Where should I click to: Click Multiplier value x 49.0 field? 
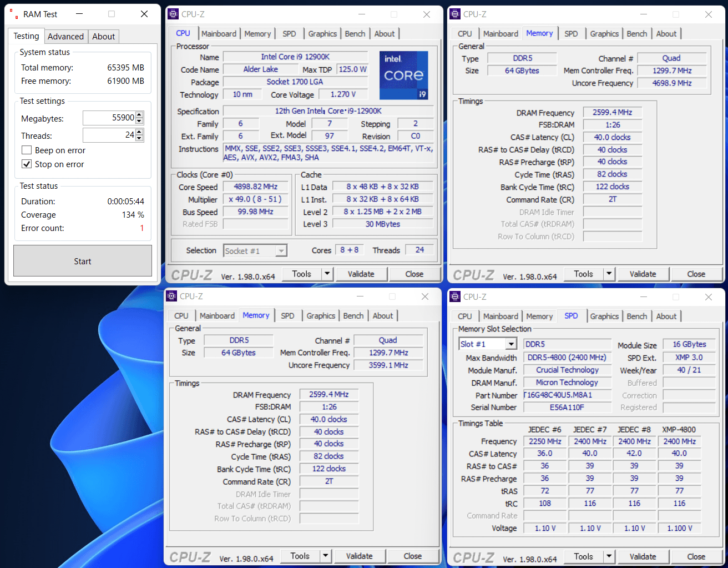pos(255,199)
